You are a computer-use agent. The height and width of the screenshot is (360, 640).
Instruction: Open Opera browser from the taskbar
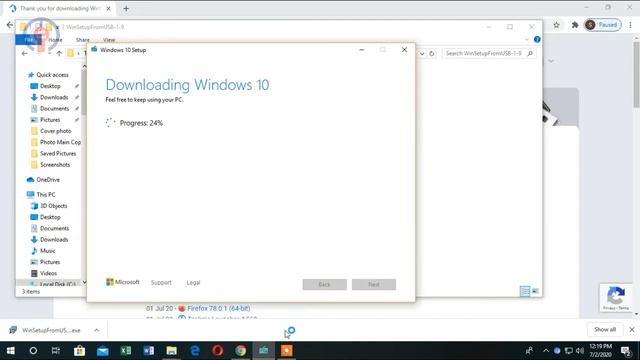pyautogui.click(x=218, y=351)
